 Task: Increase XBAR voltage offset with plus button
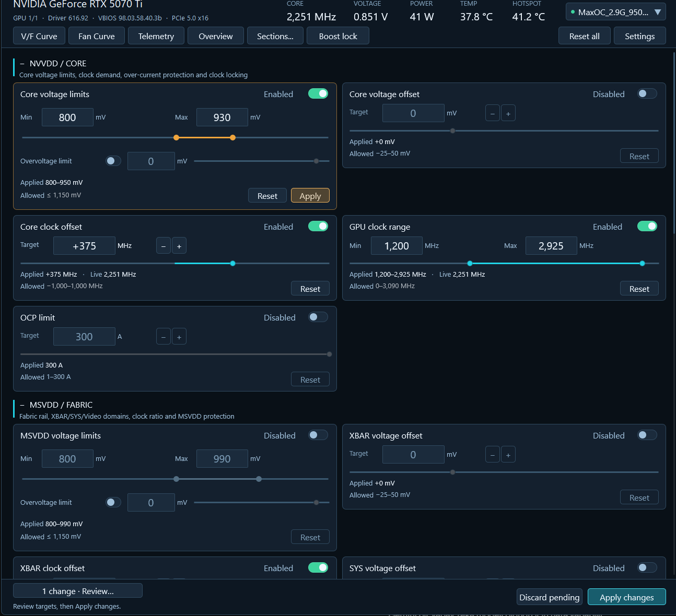(508, 455)
